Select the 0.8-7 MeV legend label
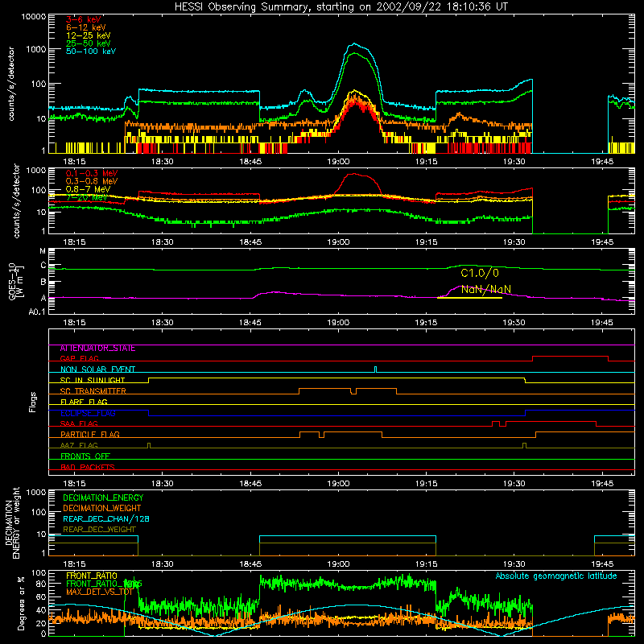The width and height of the screenshot is (644, 644). click(88, 189)
